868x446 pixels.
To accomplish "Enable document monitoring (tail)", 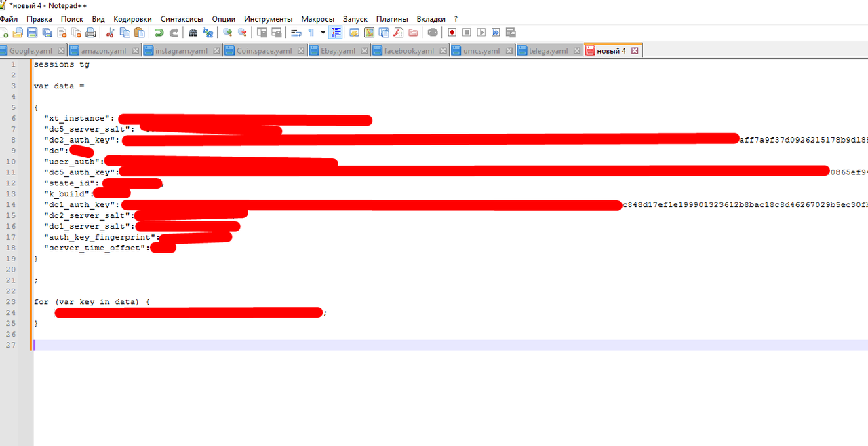I will tap(433, 32).
